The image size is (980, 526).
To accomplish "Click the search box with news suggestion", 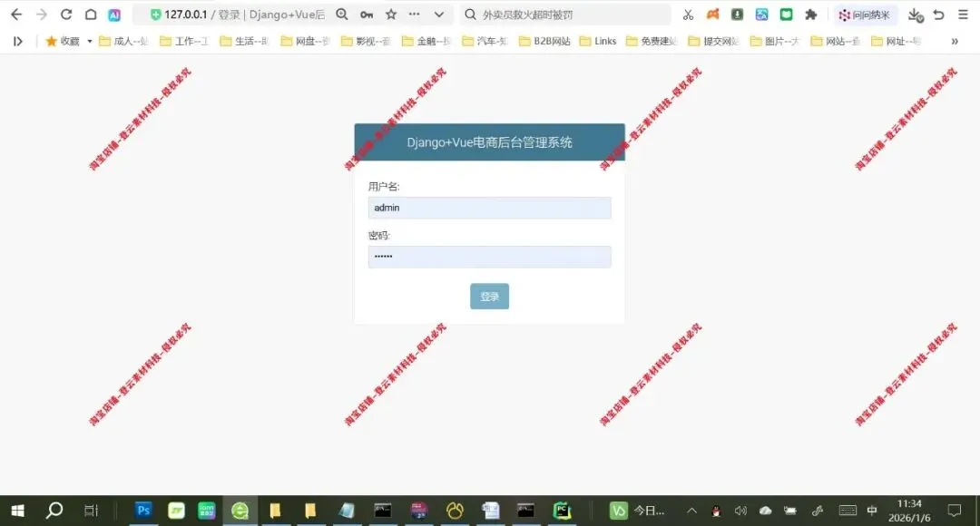I will (x=565, y=15).
